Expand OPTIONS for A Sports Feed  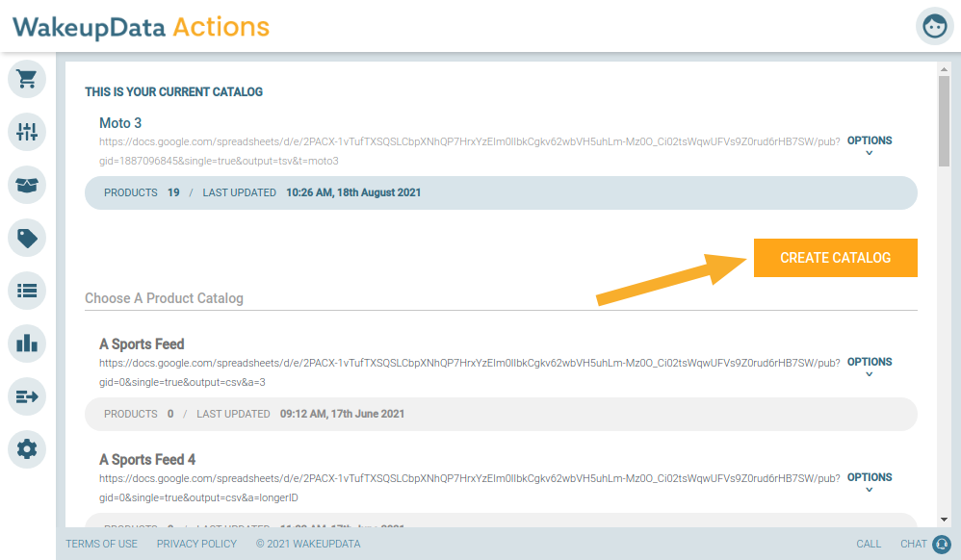point(870,367)
